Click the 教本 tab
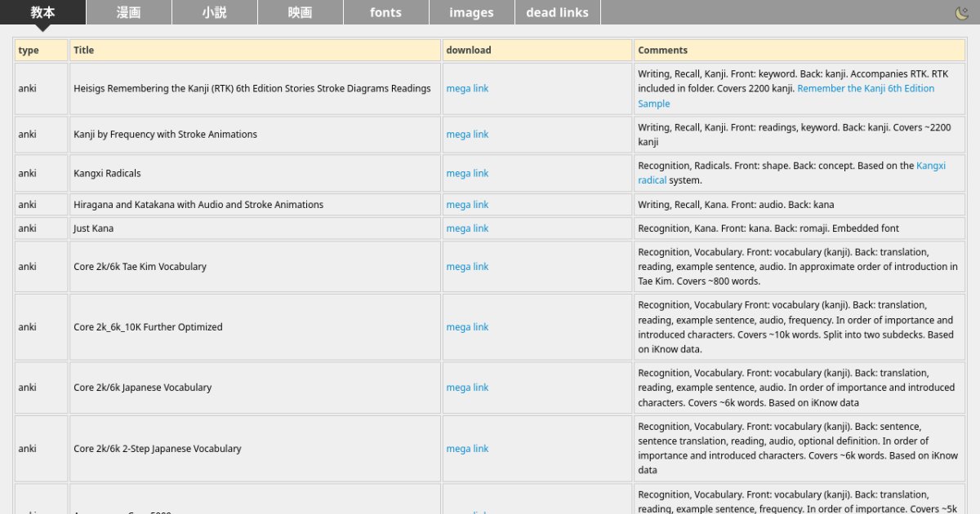980x514 pixels. coord(42,12)
